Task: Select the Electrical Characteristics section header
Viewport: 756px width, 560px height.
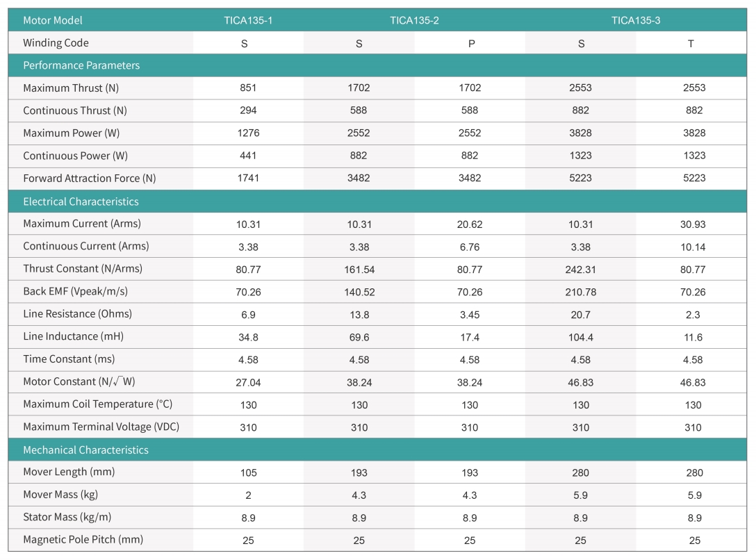Action: (81, 201)
